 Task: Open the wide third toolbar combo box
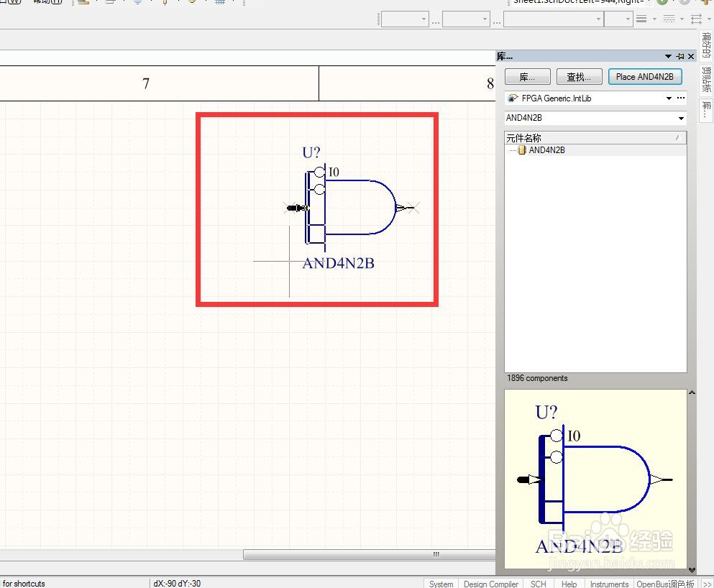(554, 19)
